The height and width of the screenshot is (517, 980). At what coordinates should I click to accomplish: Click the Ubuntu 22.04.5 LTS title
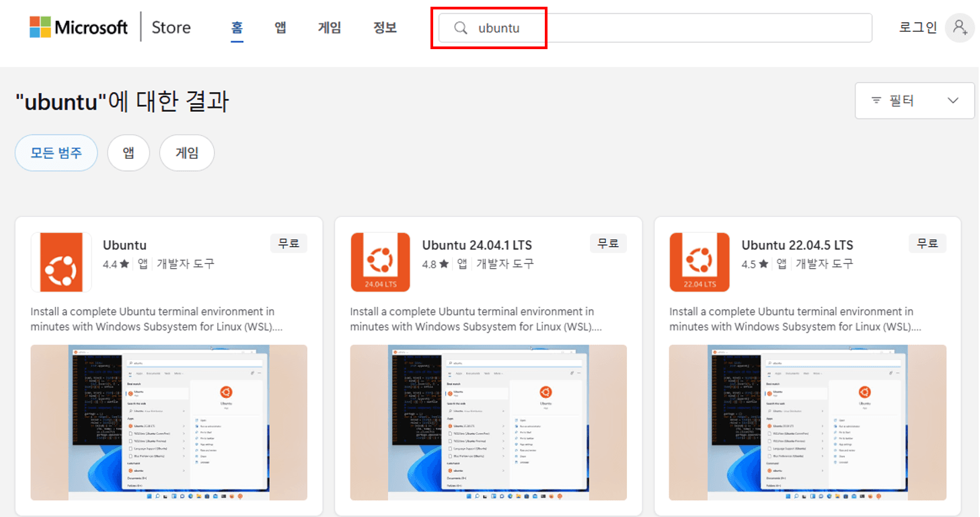pyautogui.click(x=797, y=245)
